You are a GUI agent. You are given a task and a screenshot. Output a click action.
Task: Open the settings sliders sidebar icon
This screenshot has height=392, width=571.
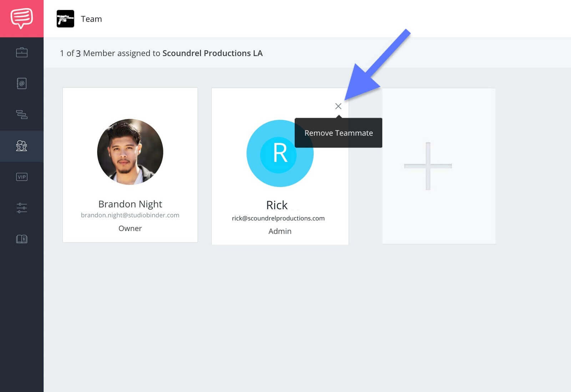[x=22, y=208]
